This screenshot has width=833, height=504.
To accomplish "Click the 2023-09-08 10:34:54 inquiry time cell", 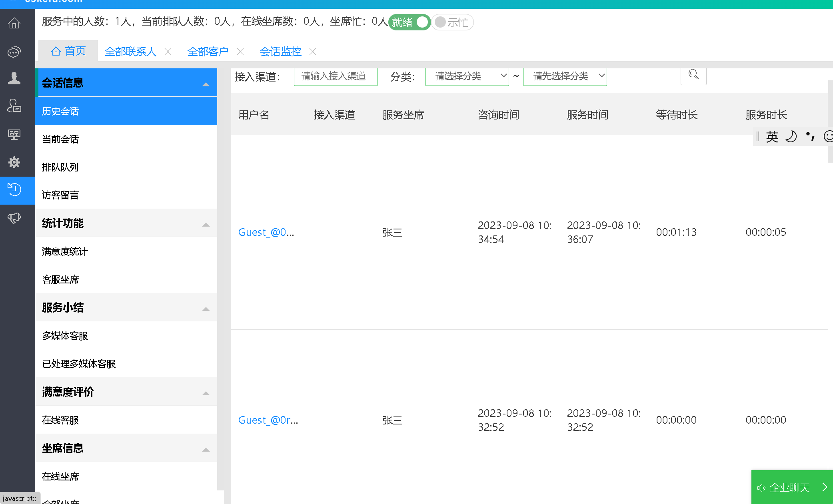I will pyautogui.click(x=515, y=232).
